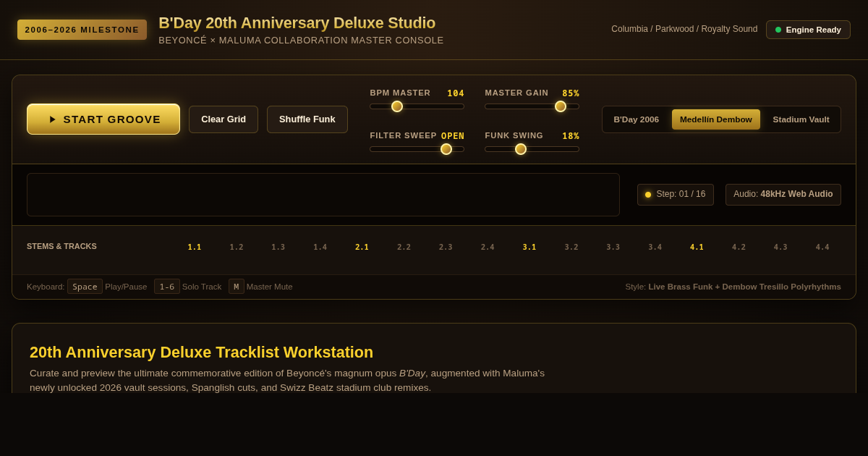Click step marker 1.2
Viewport: 868px width, 456px height.
[x=237, y=248]
